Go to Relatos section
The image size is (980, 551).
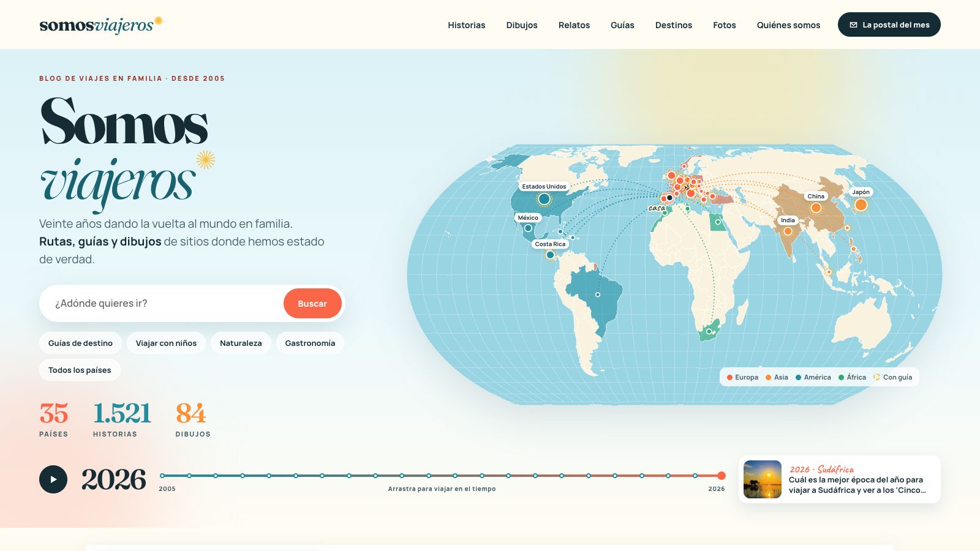pos(574,25)
